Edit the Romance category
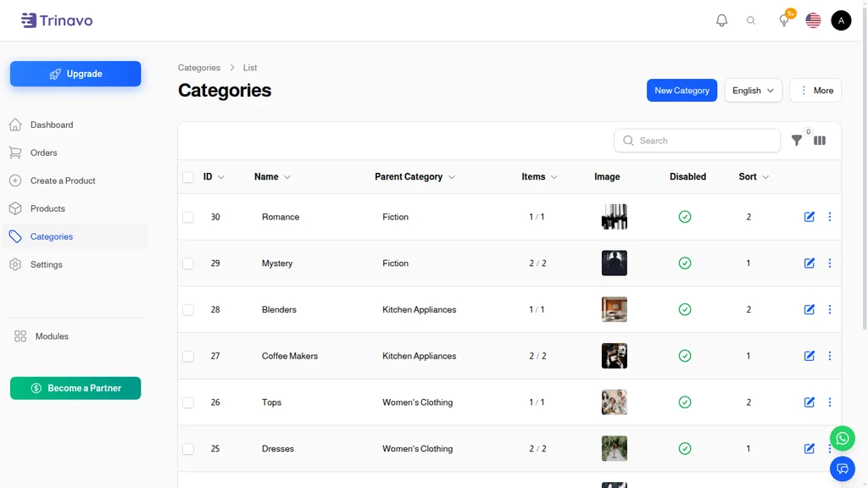This screenshot has height=488, width=868. [x=810, y=217]
